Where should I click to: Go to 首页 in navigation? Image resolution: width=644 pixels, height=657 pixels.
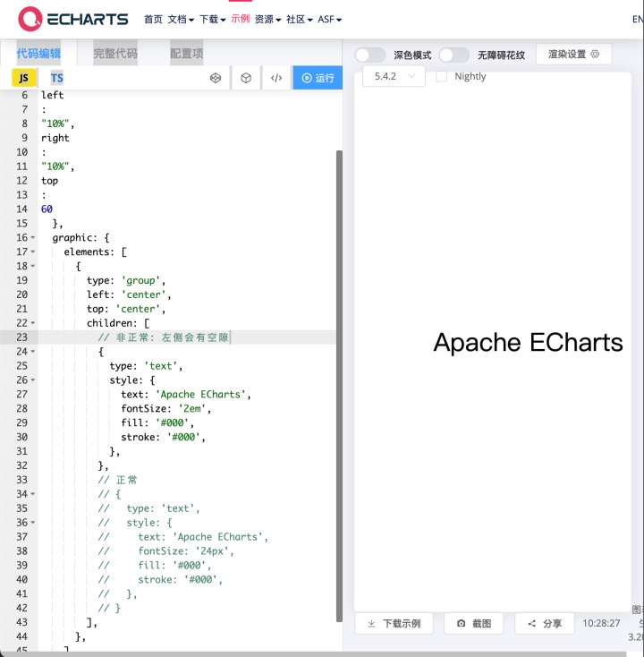click(153, 20)
